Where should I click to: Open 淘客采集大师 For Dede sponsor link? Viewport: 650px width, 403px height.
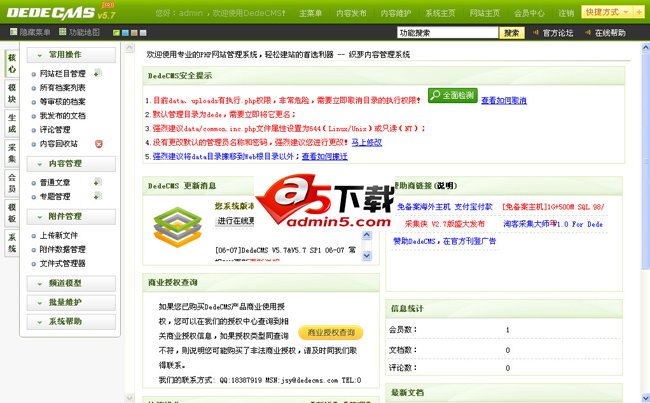coord(553,224)
